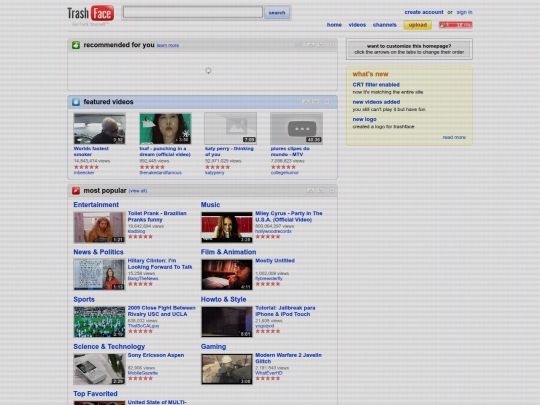
Task: Open the USC and UCLA fight thumbnail
Action: click(x=99, y=322)
